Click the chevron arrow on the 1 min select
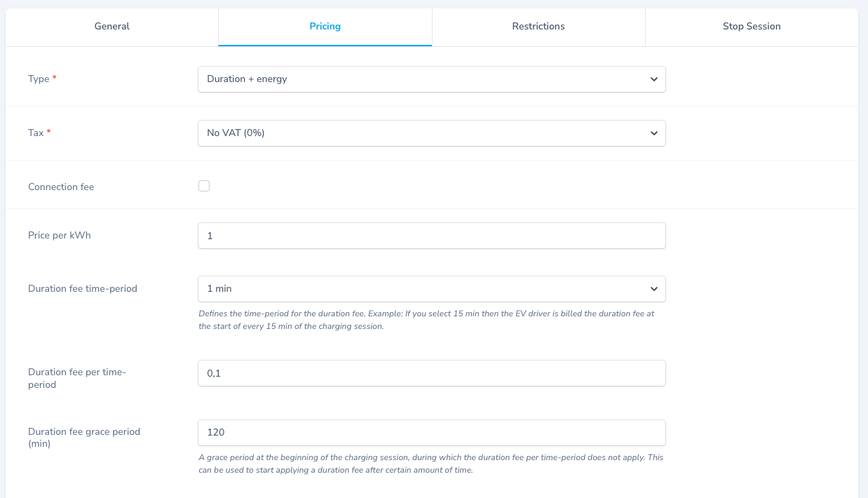This screenshot has width=868, height=498. click(x=653, y=289)
